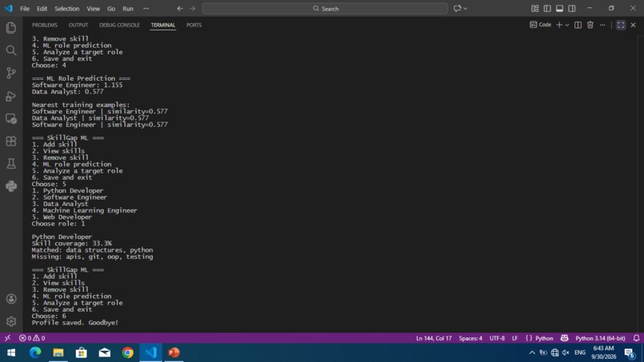Change encoding via UTF-8
Viewport: 644px width, 362px height.
[497, 338]
